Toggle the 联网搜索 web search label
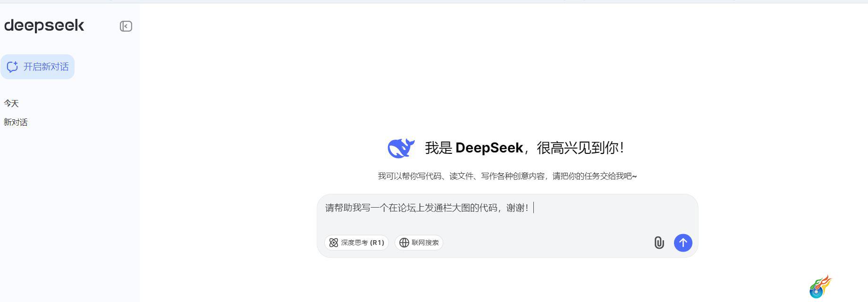This screenshot has width=868, height=302. tap(425, 243)
